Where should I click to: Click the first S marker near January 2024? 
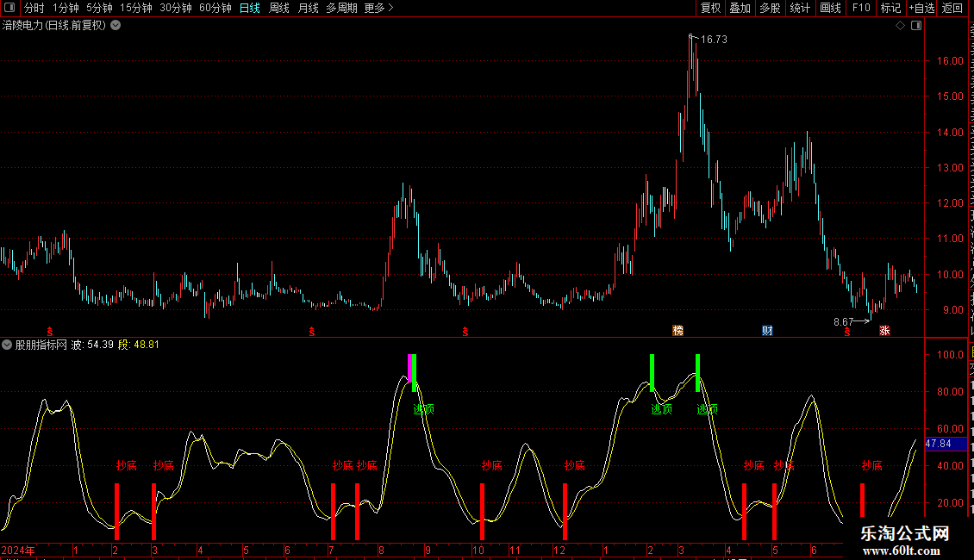(50, 333)
